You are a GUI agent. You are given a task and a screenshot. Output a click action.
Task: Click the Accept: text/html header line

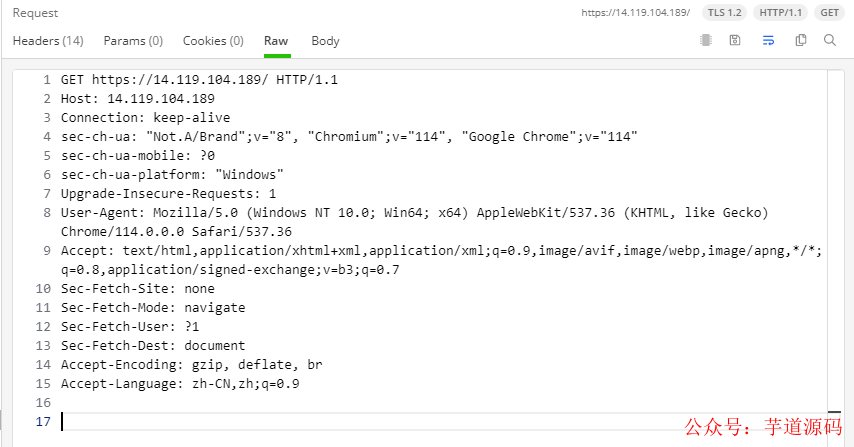pos(441,250)
